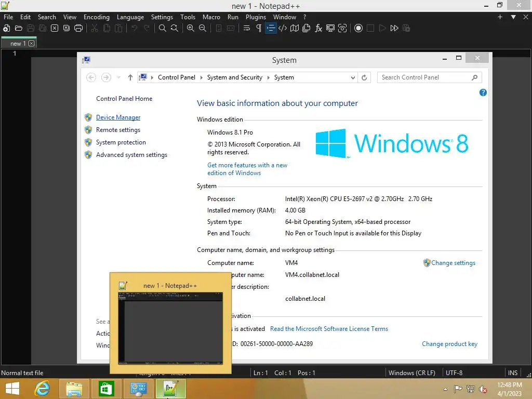Open the File menu
Viewport: 532px width, 399px height.
[8, 17]
